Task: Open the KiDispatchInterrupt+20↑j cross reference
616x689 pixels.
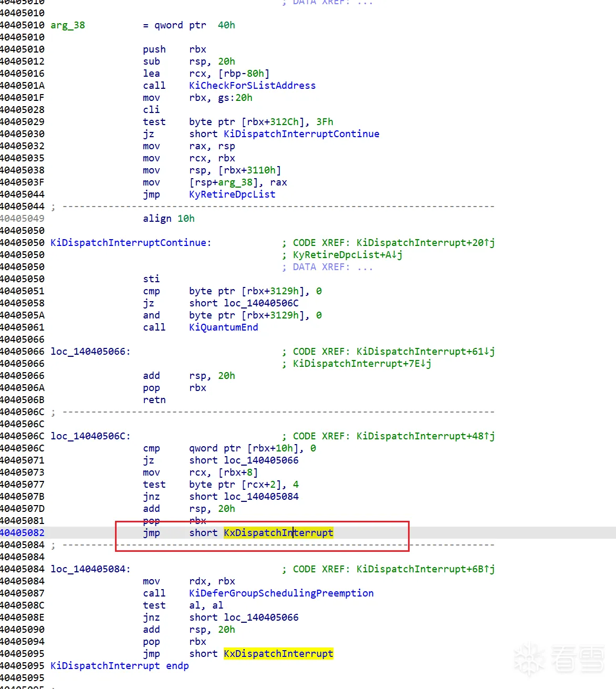Action: (425, 243)
